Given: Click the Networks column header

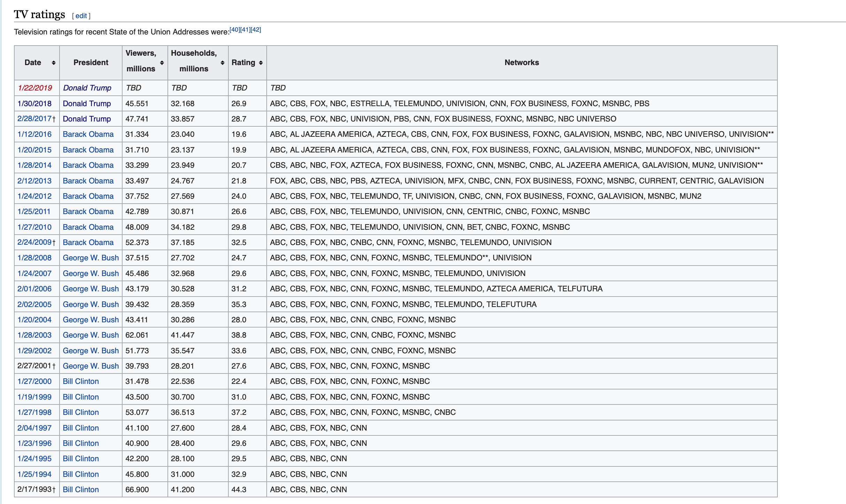Looking at the screenshot, I should point(522,63).
